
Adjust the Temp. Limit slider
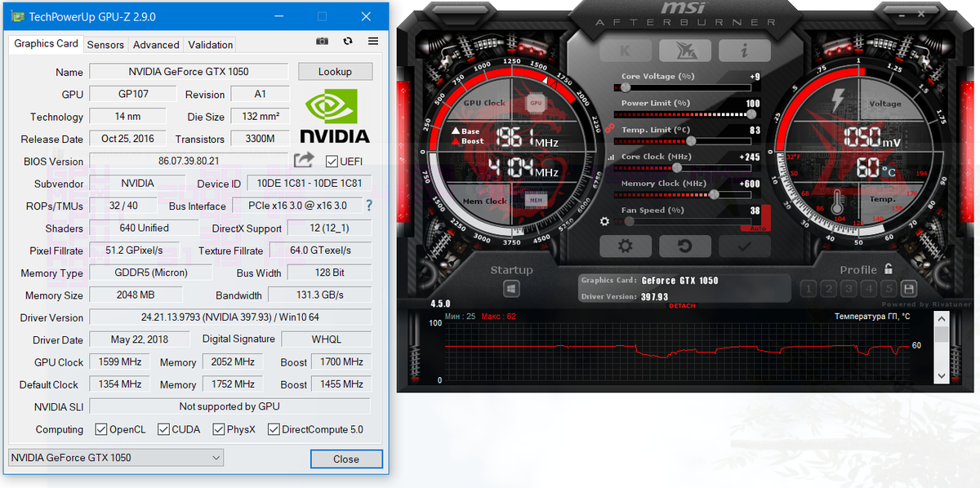[691, 141]
